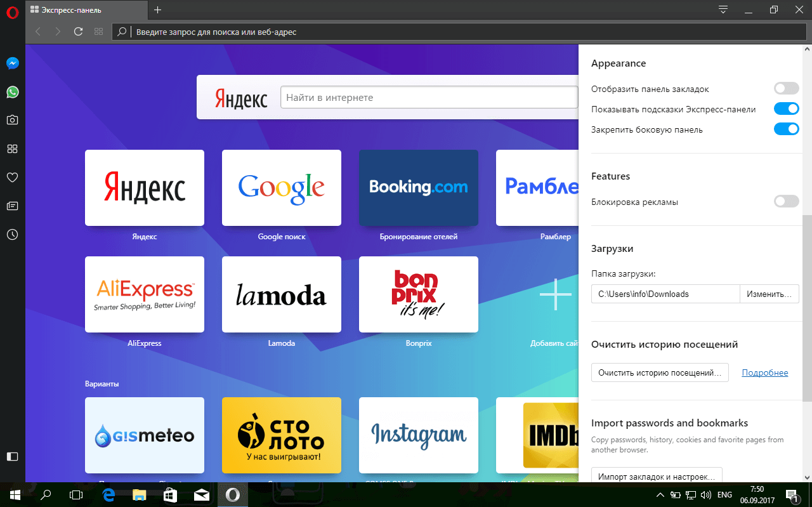Open Facebook Messenger from the sidebar
The image size is (812, 507).
click(12, 63)
